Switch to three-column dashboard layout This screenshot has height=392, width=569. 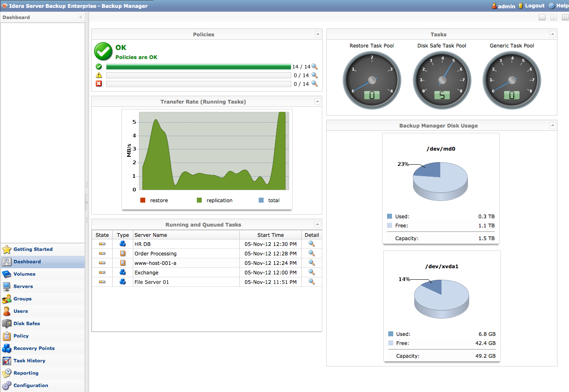click(x=565, y=17)
